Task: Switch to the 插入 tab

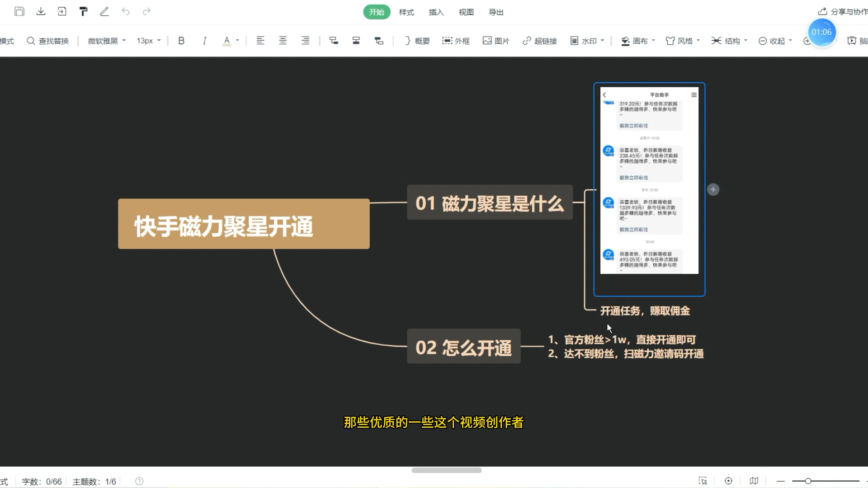Action: [436, 12]
